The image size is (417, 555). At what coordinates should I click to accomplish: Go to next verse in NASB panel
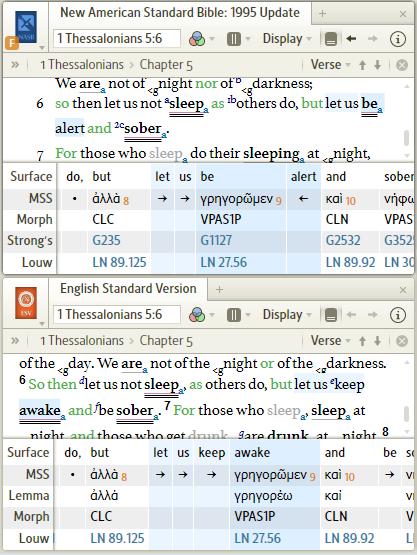tap(378, 65)
